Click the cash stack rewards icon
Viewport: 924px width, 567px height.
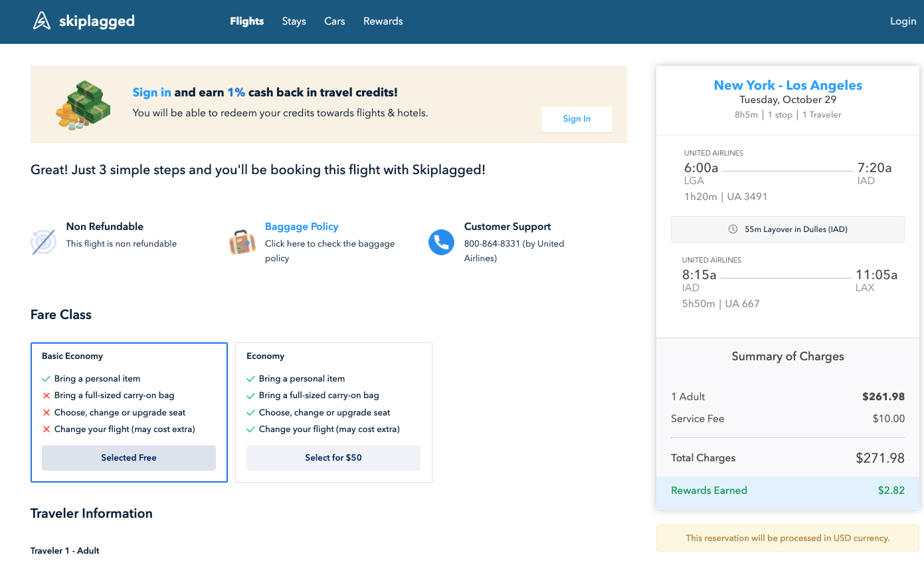click(83, 104)
